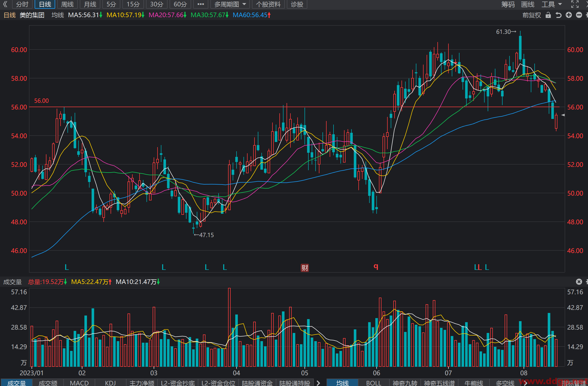Open the 诊股 stock diagnosis
This screenshot has height=386, width=588.
(297, 4)
